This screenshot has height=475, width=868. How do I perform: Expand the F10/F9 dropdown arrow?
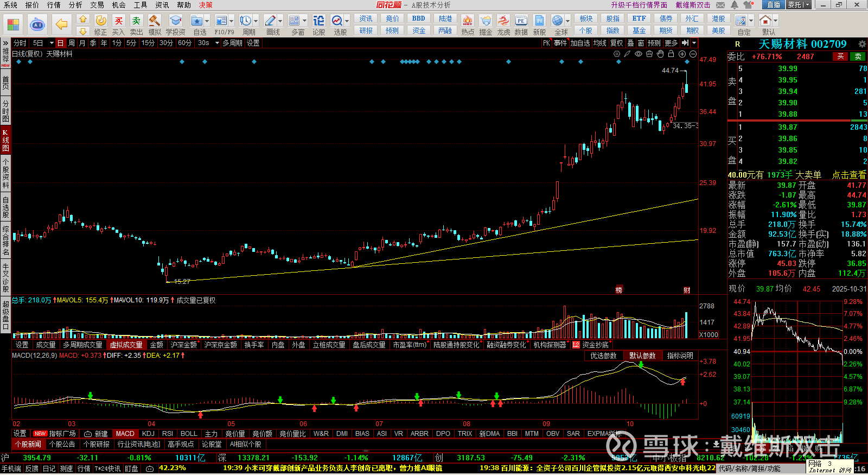[232, 21]
